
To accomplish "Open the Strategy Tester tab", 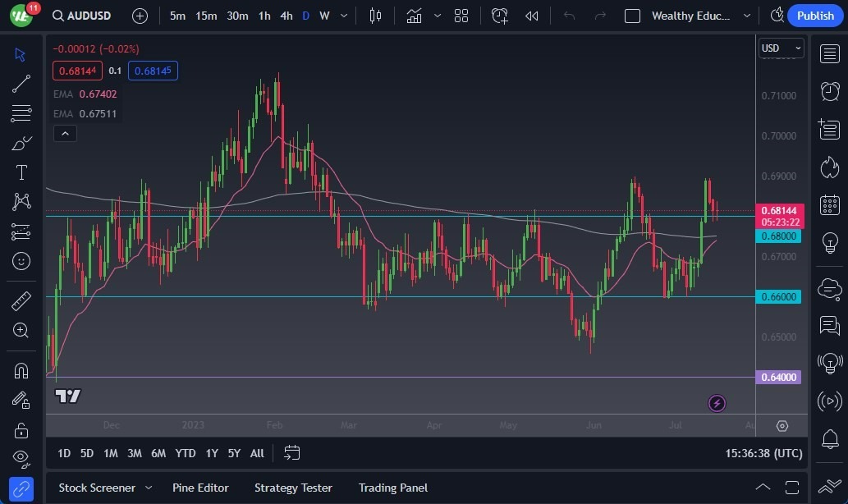I will [293, 488].
